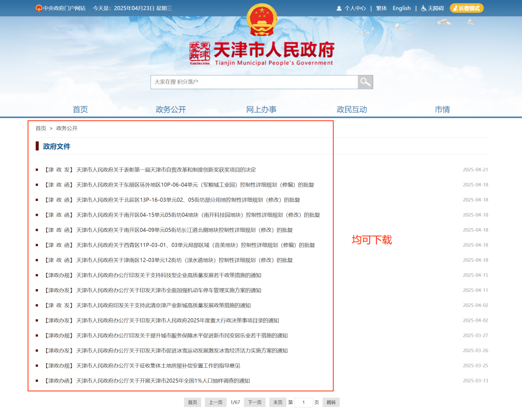Open the 市情 navigation tab
The width and height of the screenshot is (522, 420).
tap(442, 109)
